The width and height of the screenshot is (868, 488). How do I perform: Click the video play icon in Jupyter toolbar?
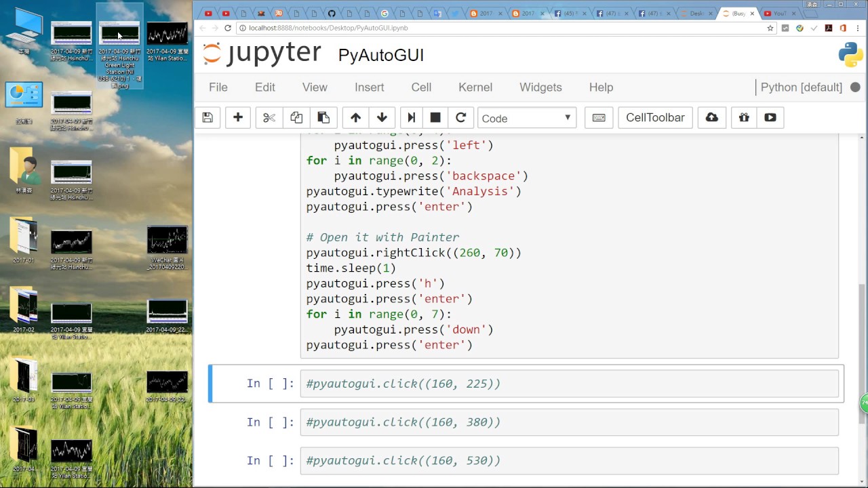coord(770,117)
